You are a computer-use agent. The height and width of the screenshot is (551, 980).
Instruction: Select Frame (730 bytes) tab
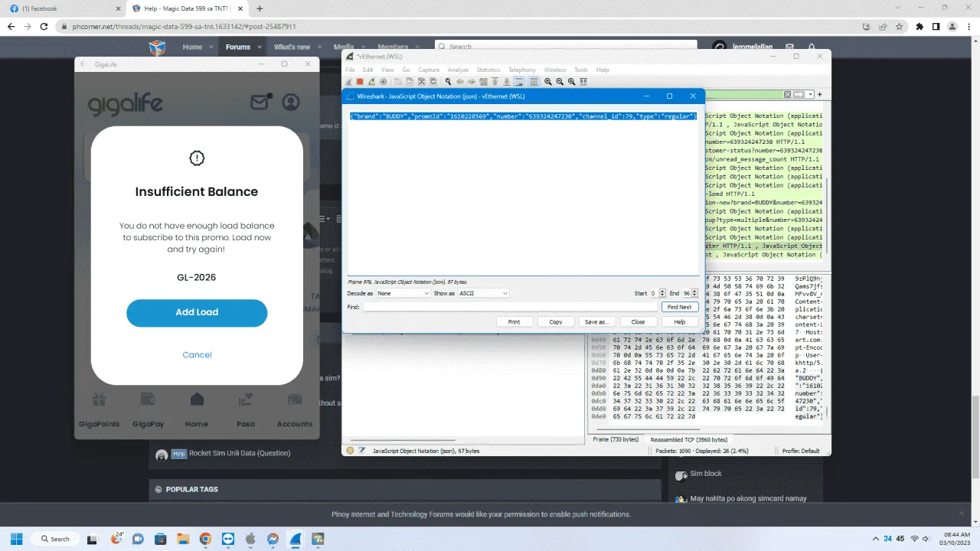click(x=616, y=440)
